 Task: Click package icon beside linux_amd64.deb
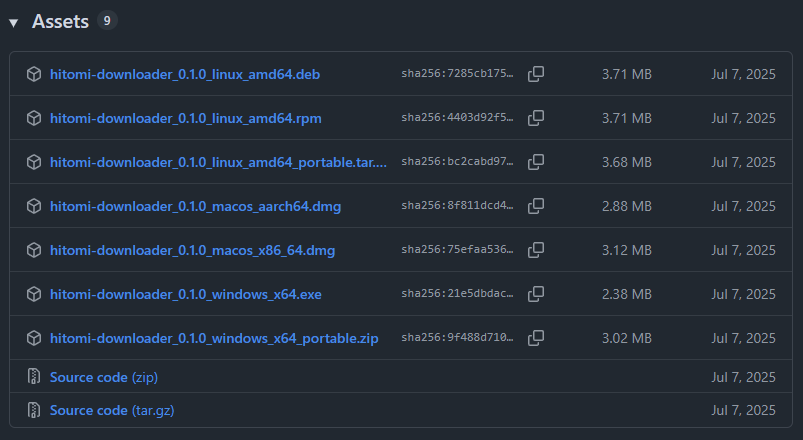coord(34,74)
